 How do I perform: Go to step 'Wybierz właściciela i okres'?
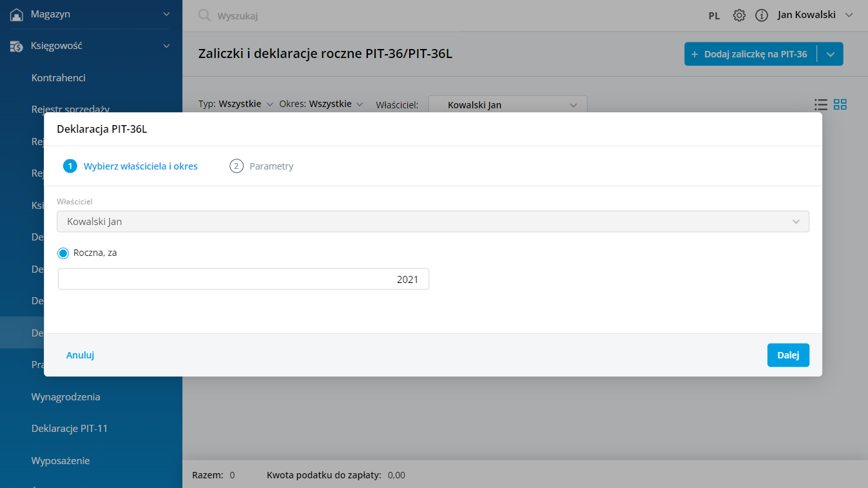point(140,166)
